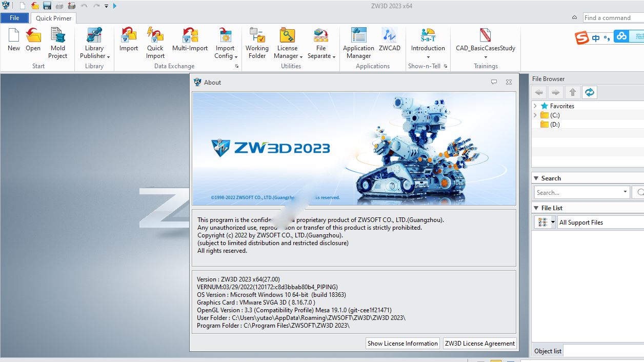Click Show License Information button
The height and width of the screenshot is (362, 644).
402,344
